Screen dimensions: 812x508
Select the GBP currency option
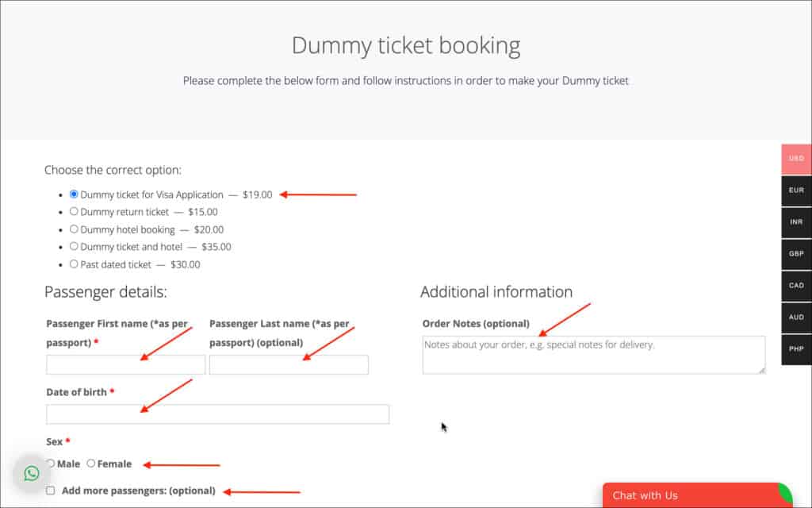point(796,254)
